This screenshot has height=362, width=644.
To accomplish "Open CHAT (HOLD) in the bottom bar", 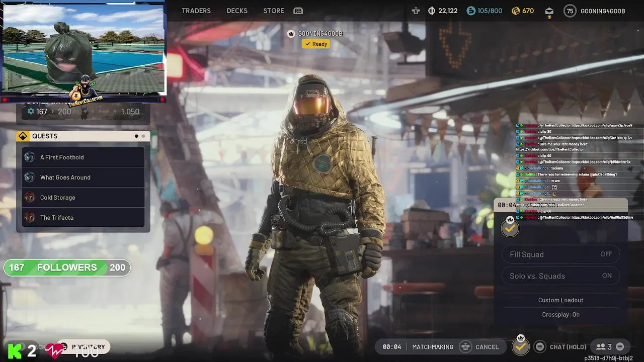I will (x=568, y=347).
